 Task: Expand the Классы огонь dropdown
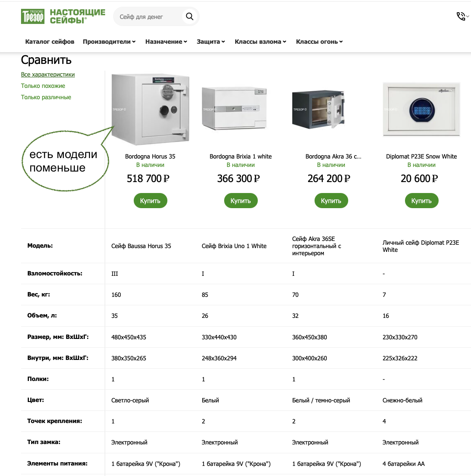click(319, 42)
